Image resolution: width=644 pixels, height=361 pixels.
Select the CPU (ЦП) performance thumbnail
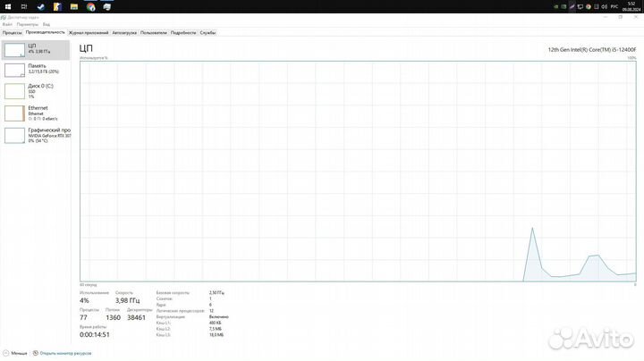[34, 48]
